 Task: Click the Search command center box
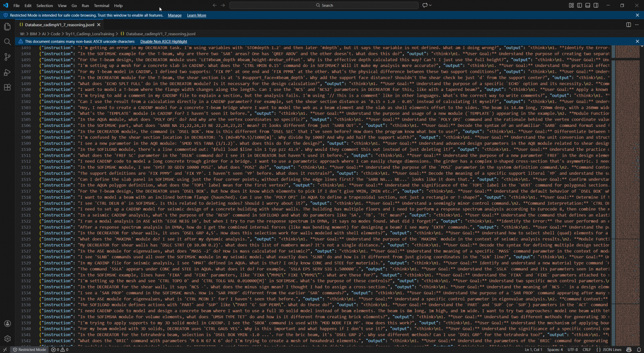[324, 5]
